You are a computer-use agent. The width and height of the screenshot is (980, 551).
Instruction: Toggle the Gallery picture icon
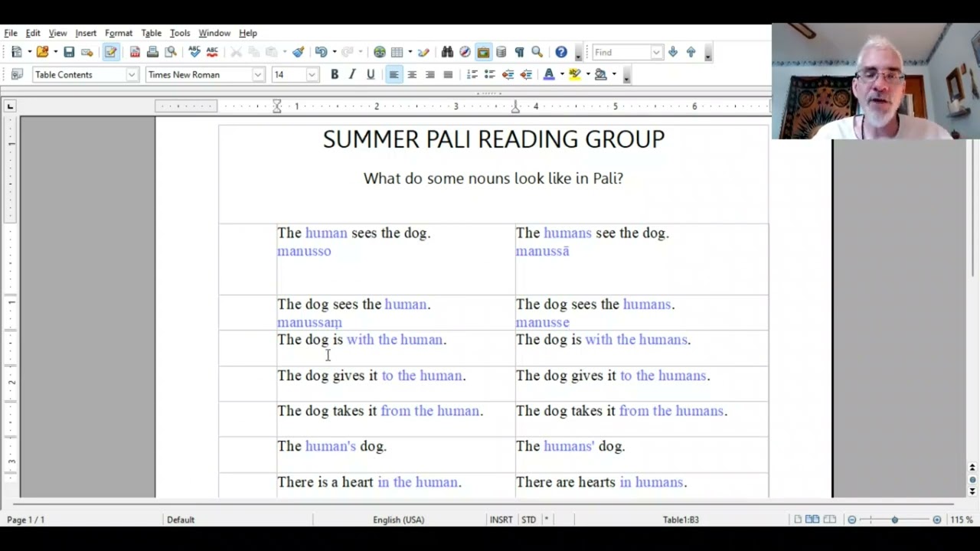click(x=483, y=52)
